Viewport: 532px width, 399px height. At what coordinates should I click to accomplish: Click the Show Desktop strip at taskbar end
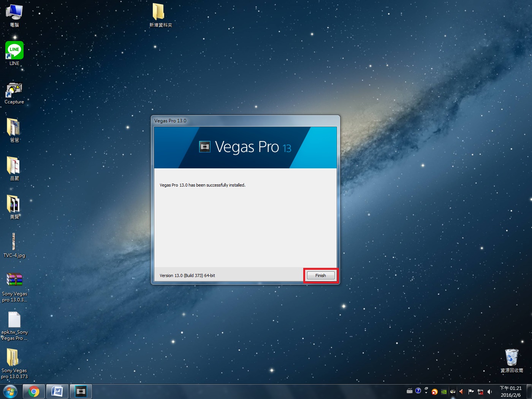pos(529,391)
